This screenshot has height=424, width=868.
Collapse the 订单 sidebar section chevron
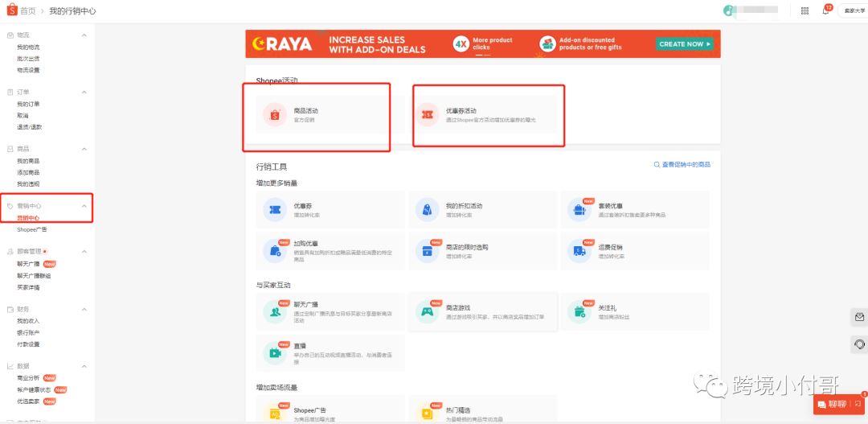click(84, 92)
